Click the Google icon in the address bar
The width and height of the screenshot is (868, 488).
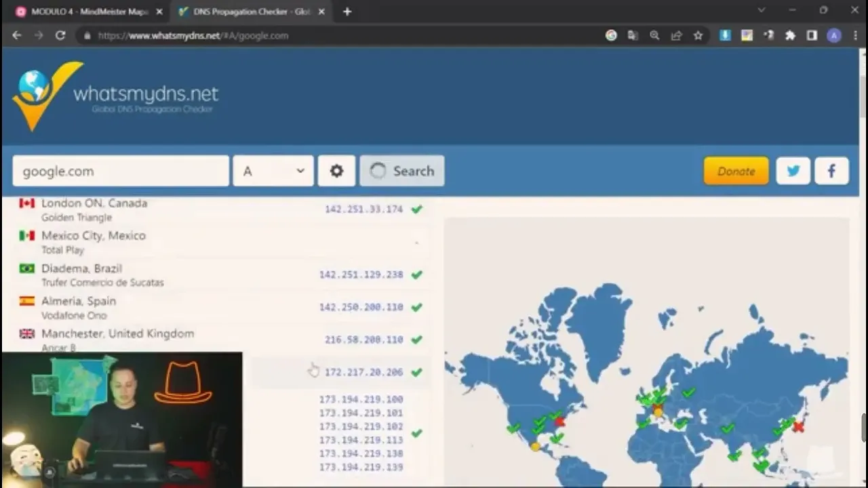(x=611, y=35)
